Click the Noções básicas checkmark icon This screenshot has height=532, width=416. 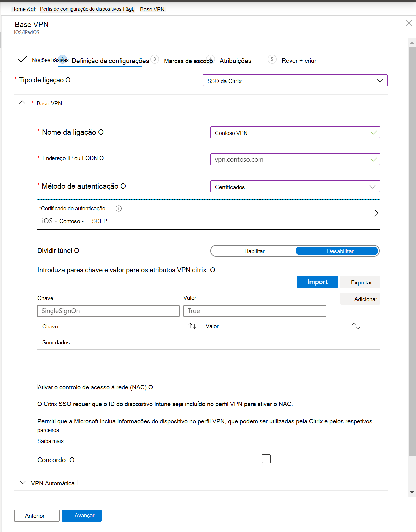click(x=22, y=59)
